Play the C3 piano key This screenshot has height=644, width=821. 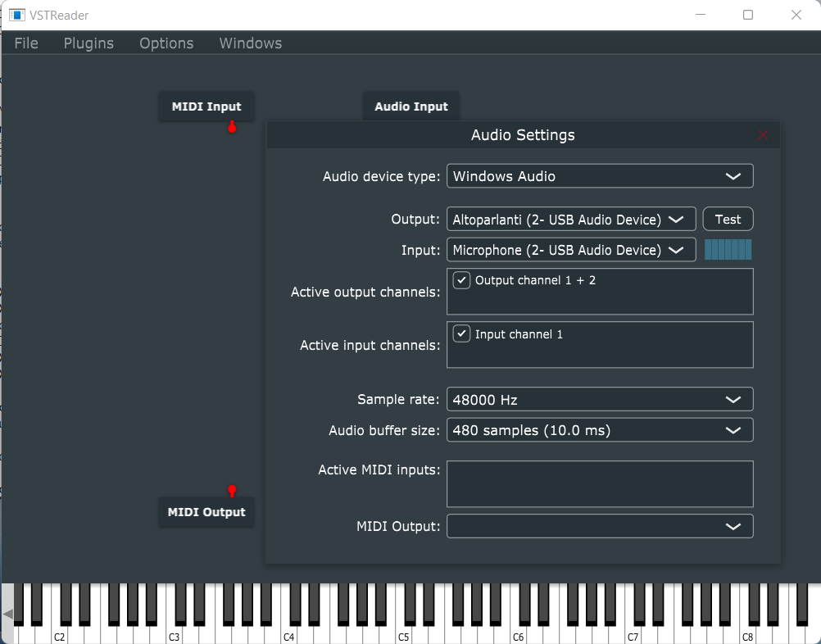[x=175, y=634]
